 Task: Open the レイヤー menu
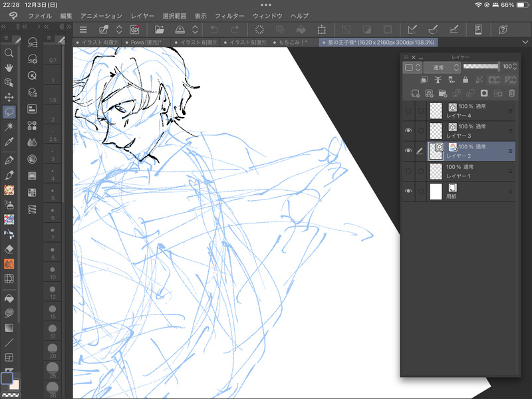click(x=142, y=16)
